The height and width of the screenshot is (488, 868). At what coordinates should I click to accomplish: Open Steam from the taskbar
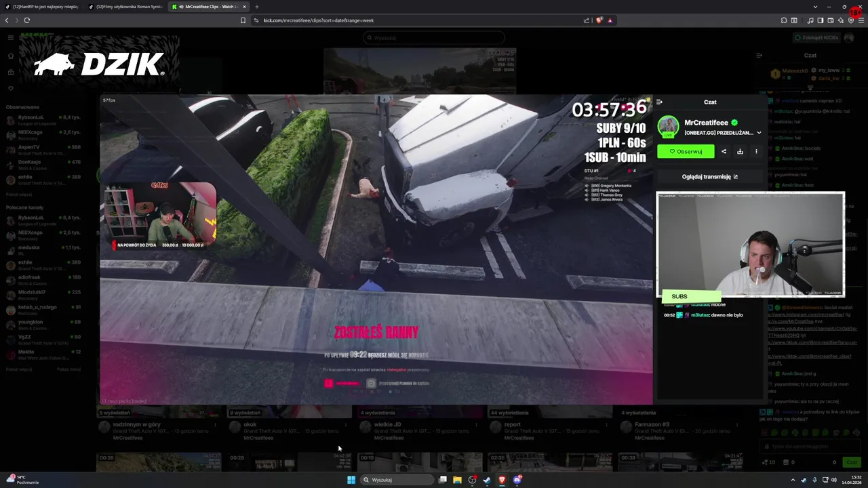coord(487,480)
